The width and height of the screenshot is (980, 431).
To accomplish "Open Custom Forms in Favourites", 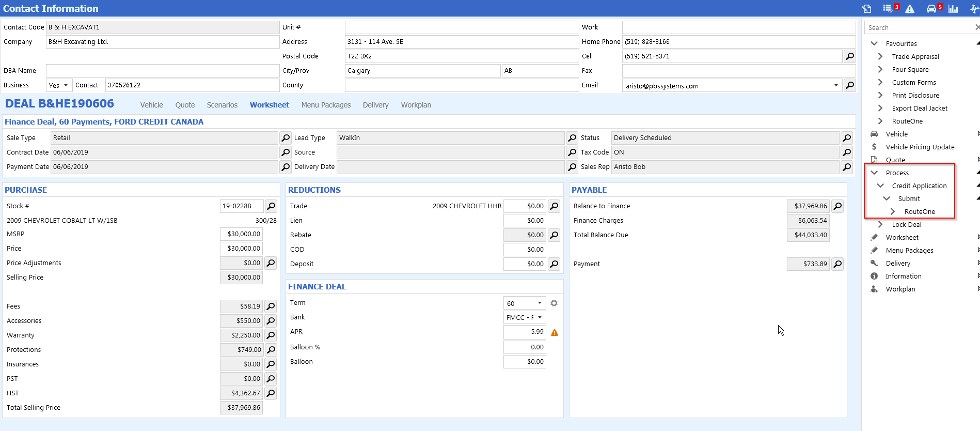I will point(914,82).
